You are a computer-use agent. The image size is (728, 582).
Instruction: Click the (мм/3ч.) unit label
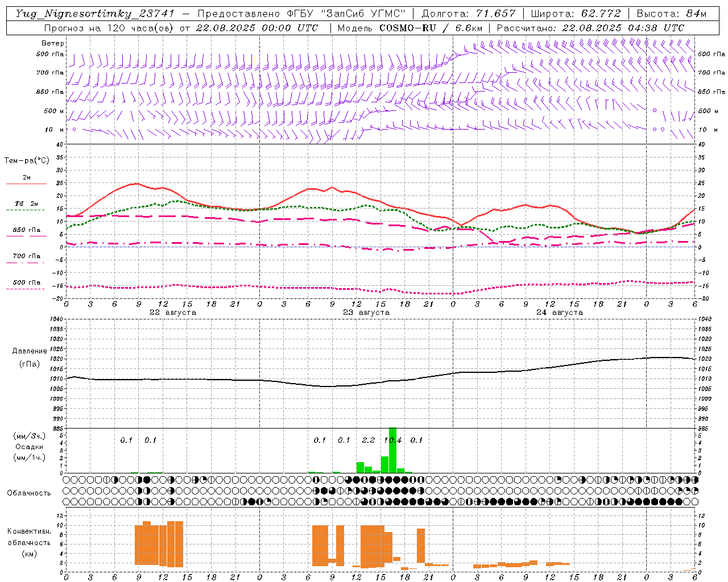(x=29, y=436)
